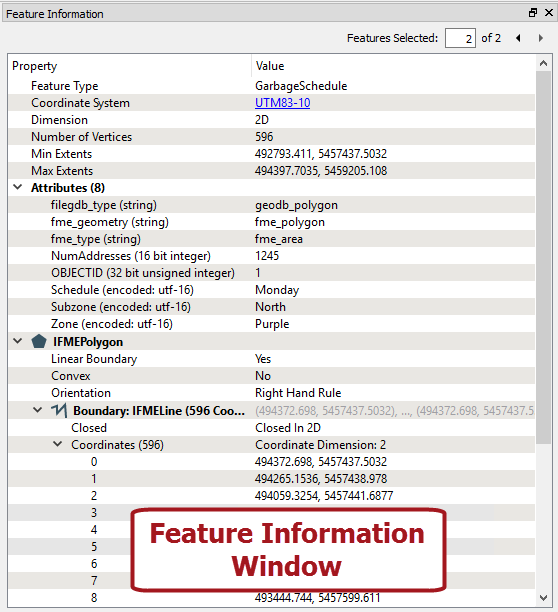The height and width of the screenshot is (612, 558).
Task: Click the vertical scrollbar thumb
Action: click(x=543, y=258)
